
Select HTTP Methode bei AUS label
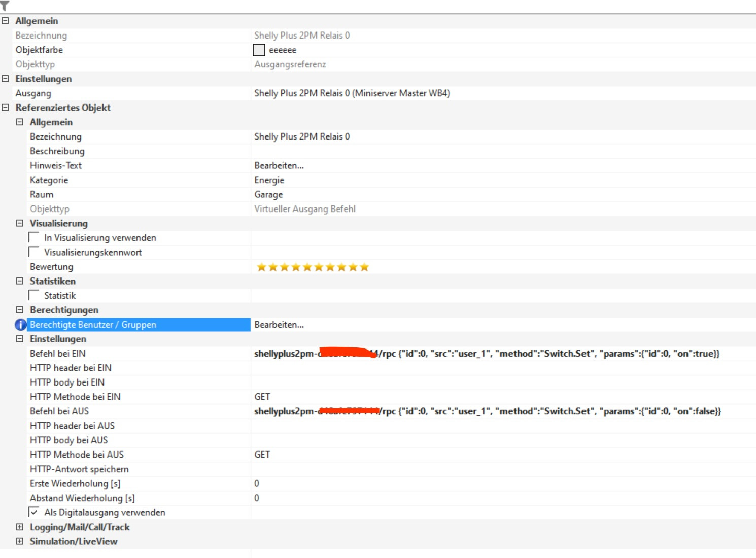pyautogui.click(x=77, y=455)
